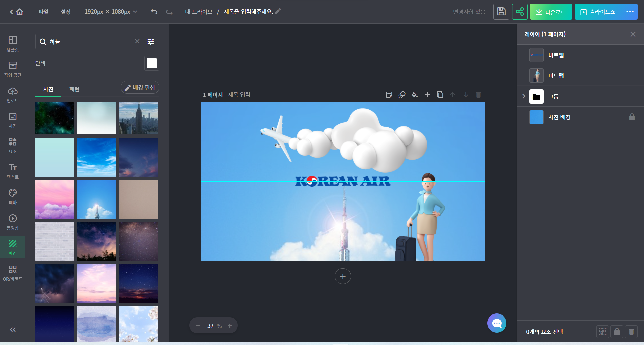Go to the home icon
Image resolution: width=644 pixels, height=345 pixels.
click(x=20, y=12)
